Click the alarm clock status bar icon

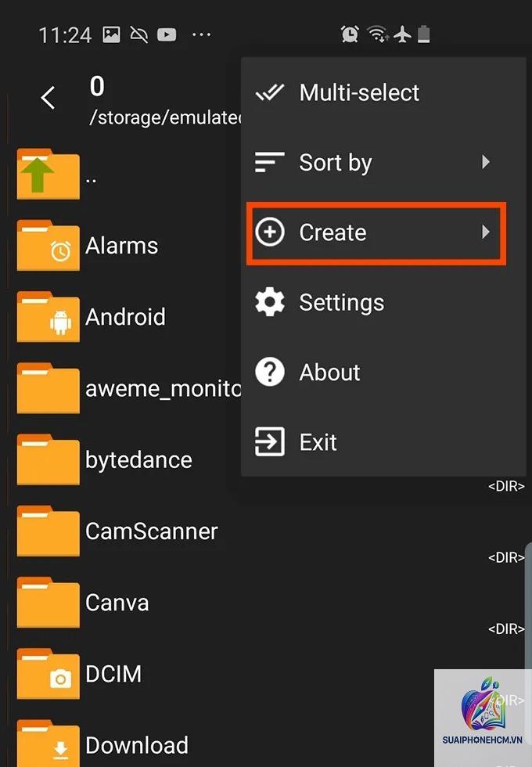[350, 34]
